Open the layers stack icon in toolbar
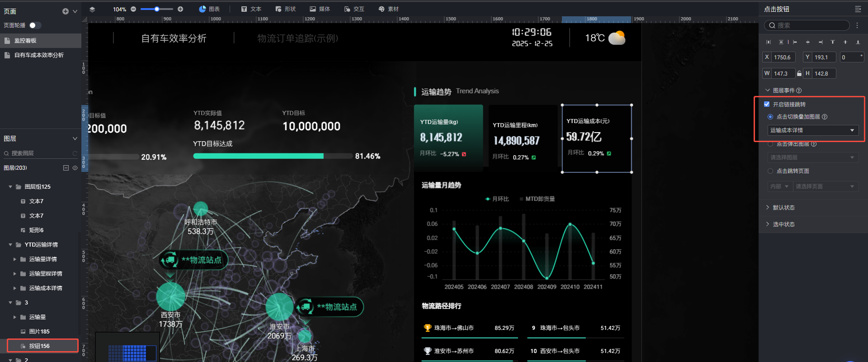 pyautogui.click(x=92, y=9)
